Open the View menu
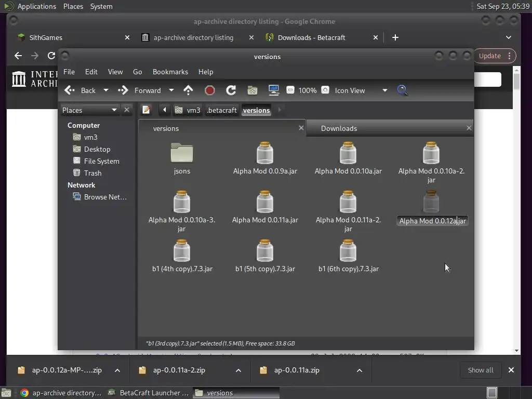Viewport: 532px width, 399px height. pyautogui.click(x=115, y=72)
